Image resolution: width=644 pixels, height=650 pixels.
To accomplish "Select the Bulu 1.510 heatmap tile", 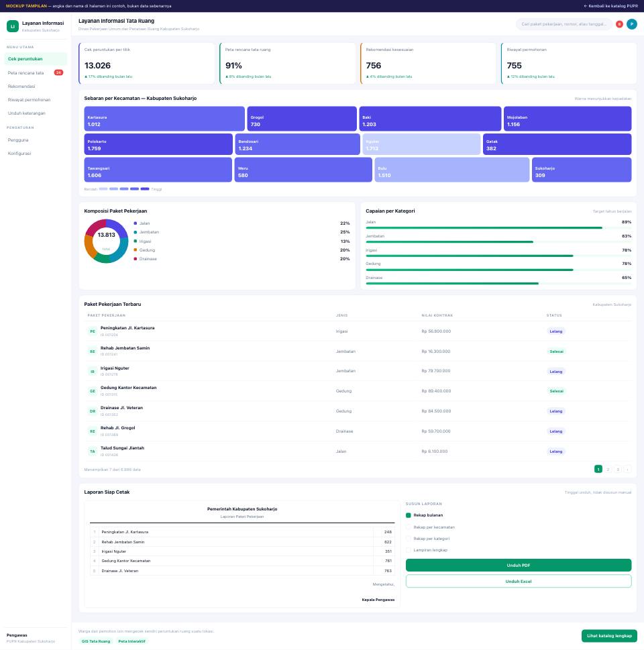I will pyautogui.click(x=452, y=170).
